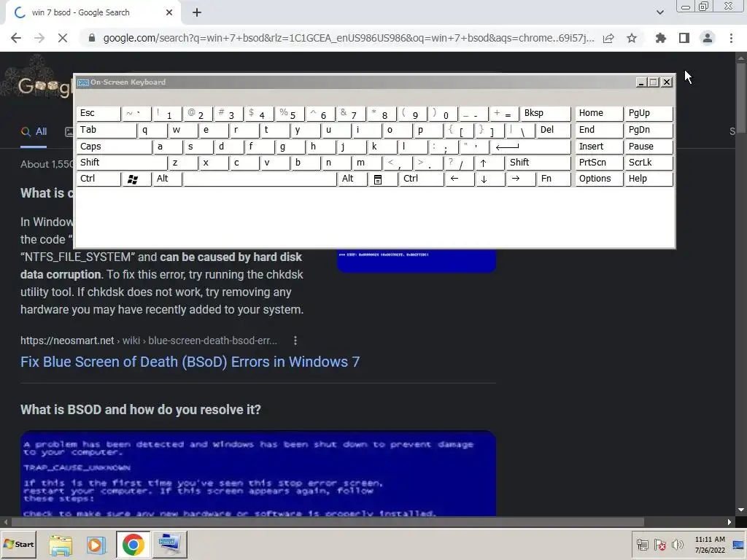
Task: Click the Google logo
Action: [x=44, y=86]
